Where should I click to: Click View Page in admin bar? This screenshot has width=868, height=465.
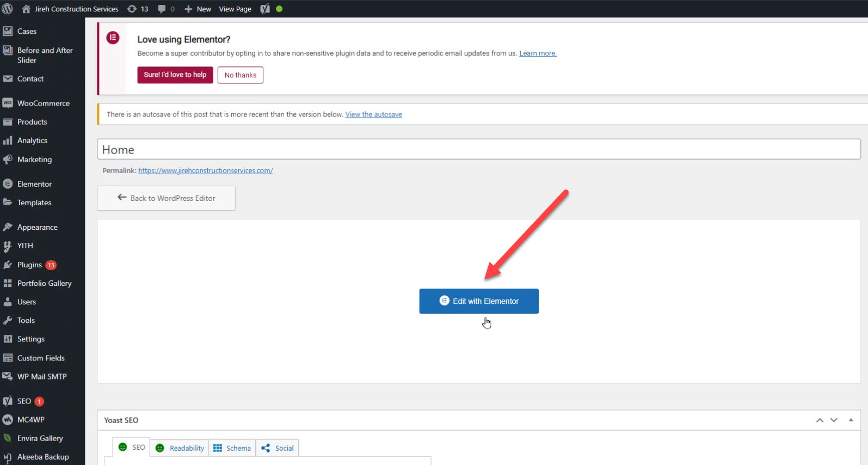(235, 9)
